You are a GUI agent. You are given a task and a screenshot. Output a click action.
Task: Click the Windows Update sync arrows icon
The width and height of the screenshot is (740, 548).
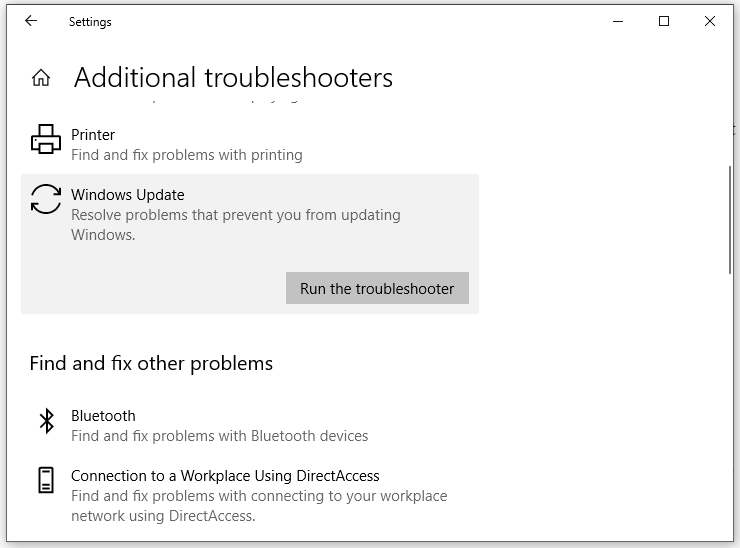point(46,198)
